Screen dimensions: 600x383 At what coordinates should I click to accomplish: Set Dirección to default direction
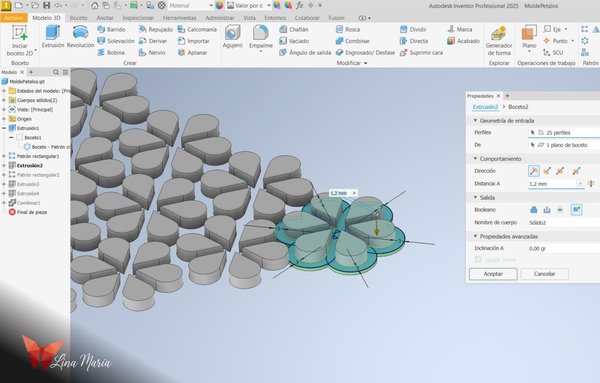[x=533, y=171]
